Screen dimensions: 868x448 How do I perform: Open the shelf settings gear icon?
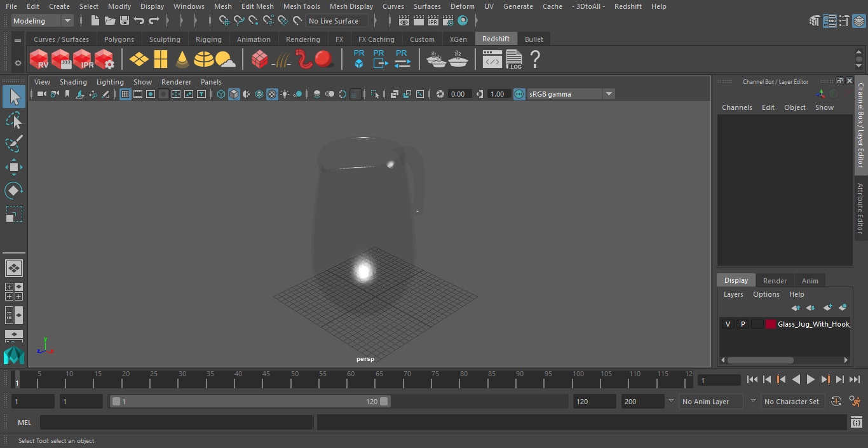pyautogui.click(x=18, y=63)
